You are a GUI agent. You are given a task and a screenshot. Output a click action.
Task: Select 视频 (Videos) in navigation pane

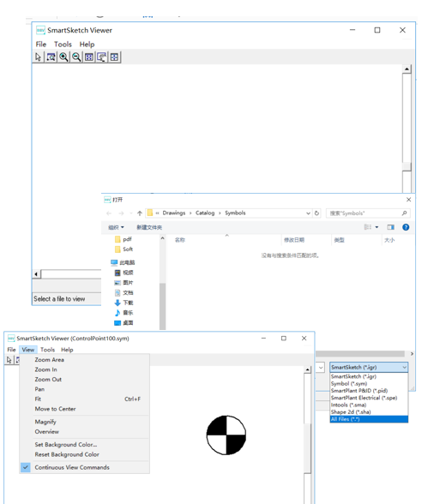[x=124, y=273]
